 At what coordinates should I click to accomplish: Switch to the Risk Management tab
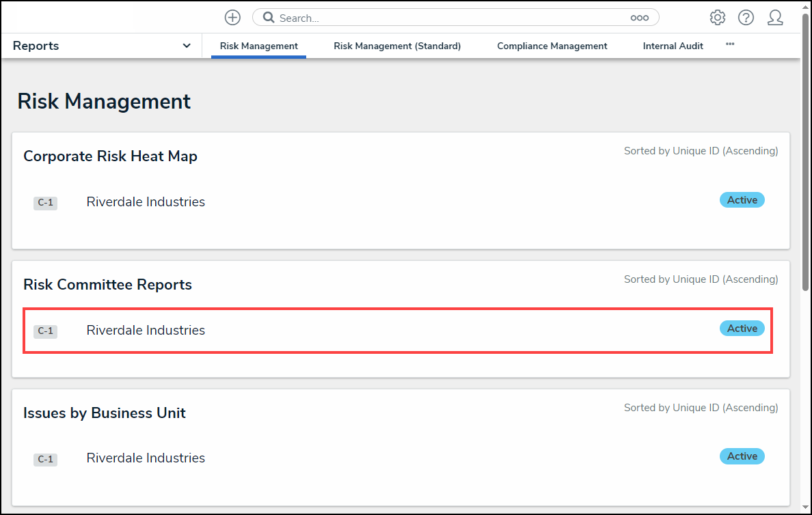(x=258, y=46)
